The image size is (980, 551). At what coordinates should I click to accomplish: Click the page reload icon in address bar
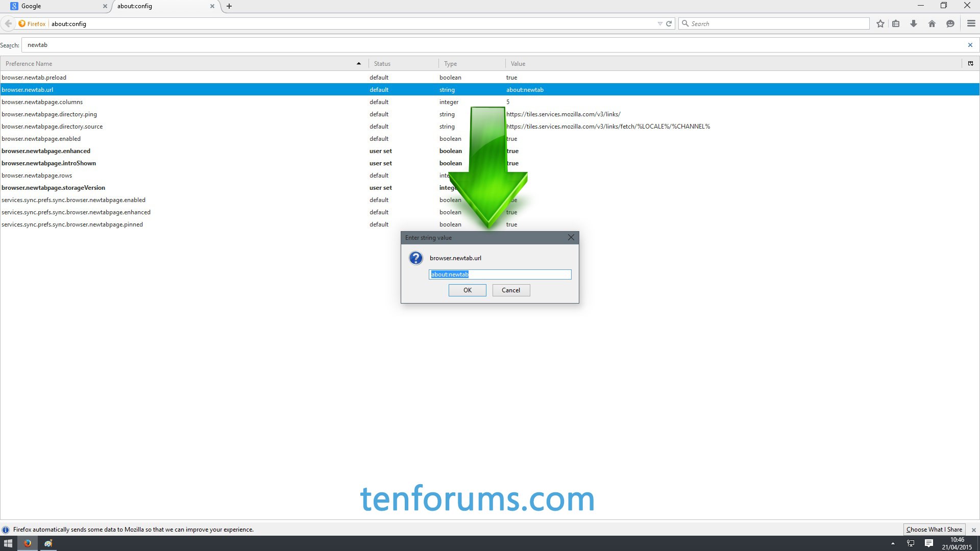pyautogui.click(x=669, y=23)
